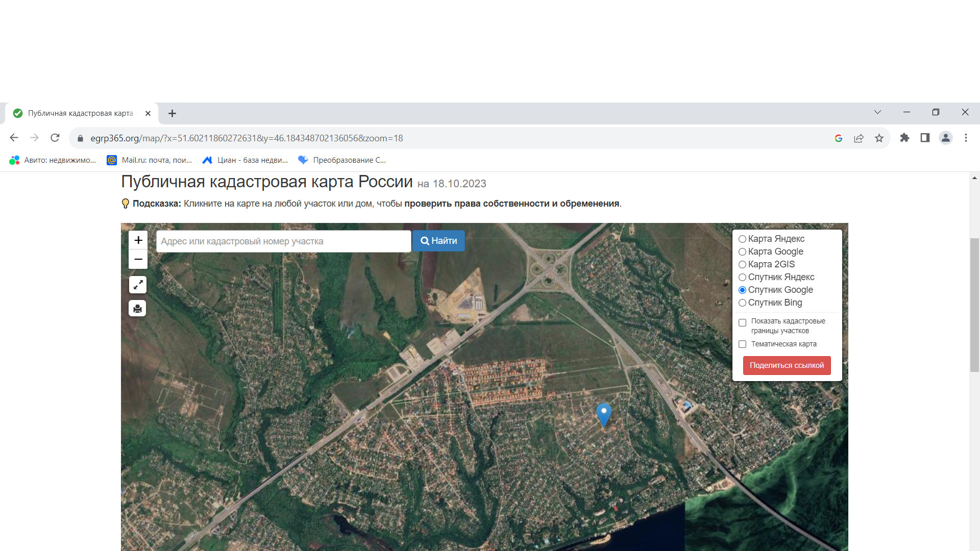The height and width of the screenshot is (551, 980).
Task: Click the share page icon in address bar
Action: pos(859,138)
